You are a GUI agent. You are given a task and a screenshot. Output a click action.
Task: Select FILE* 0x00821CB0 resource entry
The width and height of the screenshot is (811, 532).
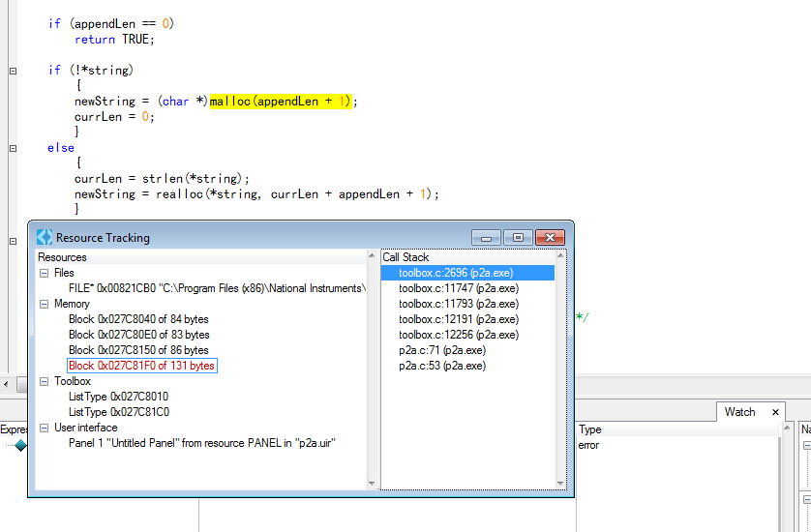tap(217, 288)
